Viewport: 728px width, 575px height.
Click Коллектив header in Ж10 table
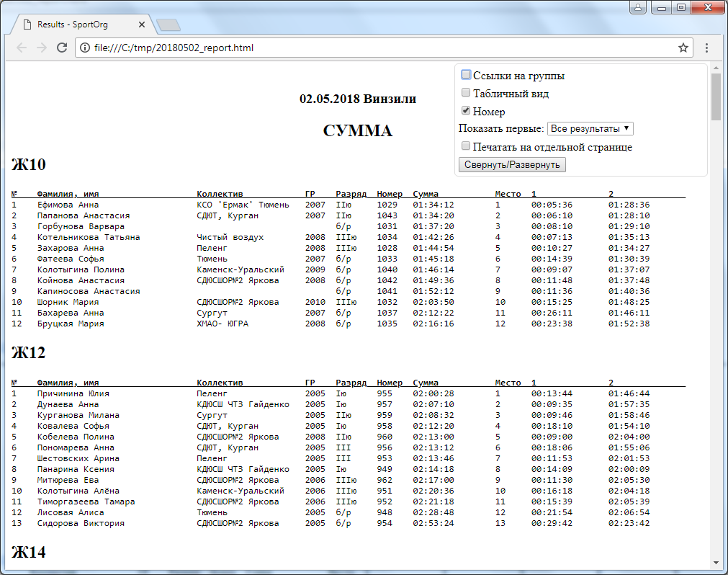(220, 194)
